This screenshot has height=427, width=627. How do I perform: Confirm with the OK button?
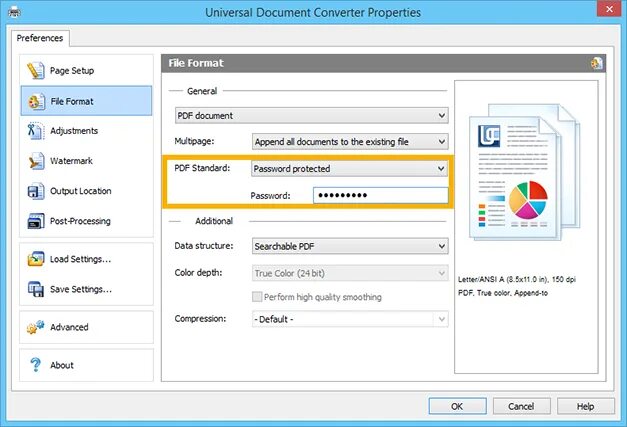point(457,406)
